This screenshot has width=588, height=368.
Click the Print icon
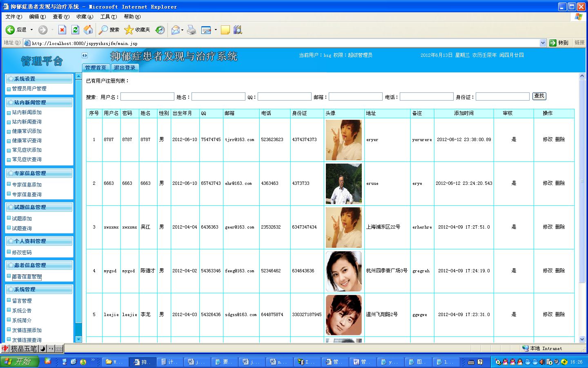point(192,30)
